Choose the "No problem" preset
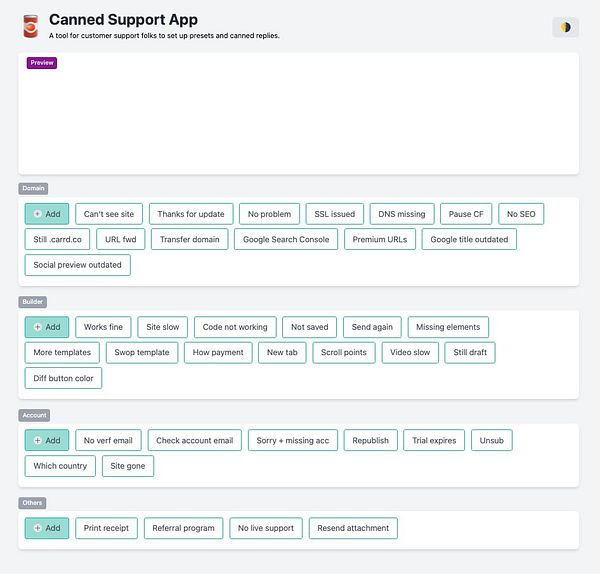The image size is (600, 574). [x=269, y=214]
